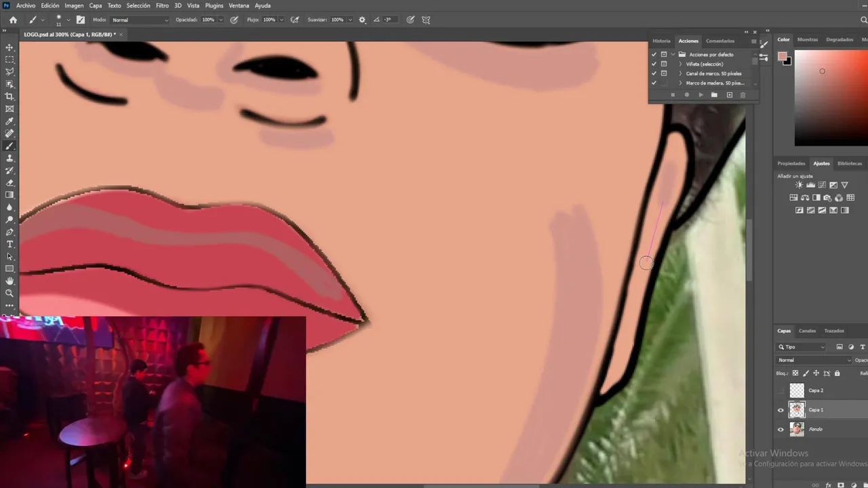Open the Filtro menu

(x=162, y=5)
